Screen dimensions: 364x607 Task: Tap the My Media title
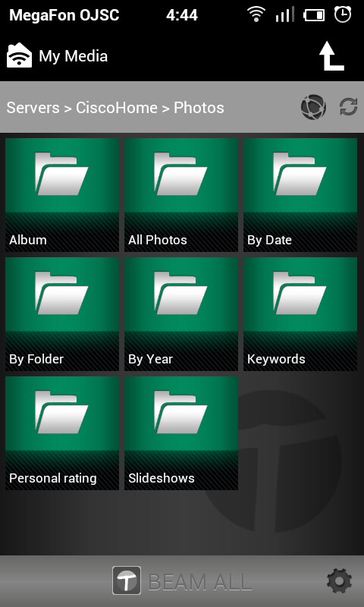click(x=73, y=56)
